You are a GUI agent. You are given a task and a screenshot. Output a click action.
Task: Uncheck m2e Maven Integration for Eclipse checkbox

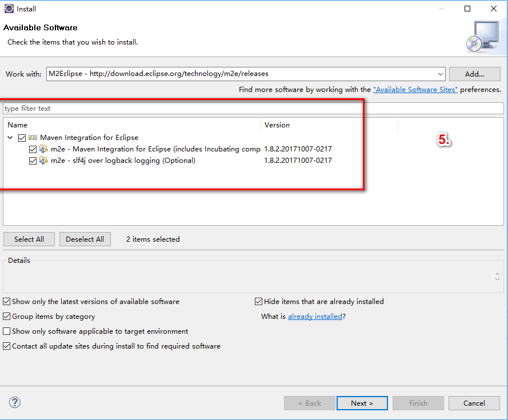pyautogui.click(x=33, y=149)
